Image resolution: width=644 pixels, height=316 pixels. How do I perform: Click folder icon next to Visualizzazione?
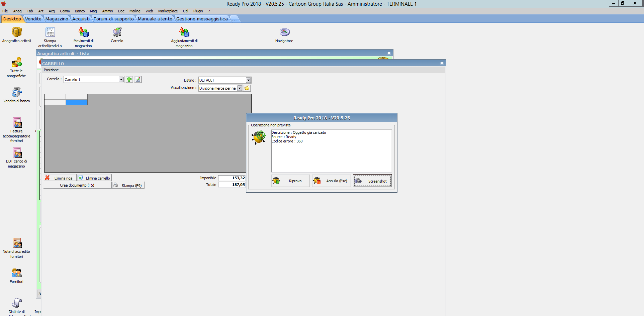click(247, 88)
